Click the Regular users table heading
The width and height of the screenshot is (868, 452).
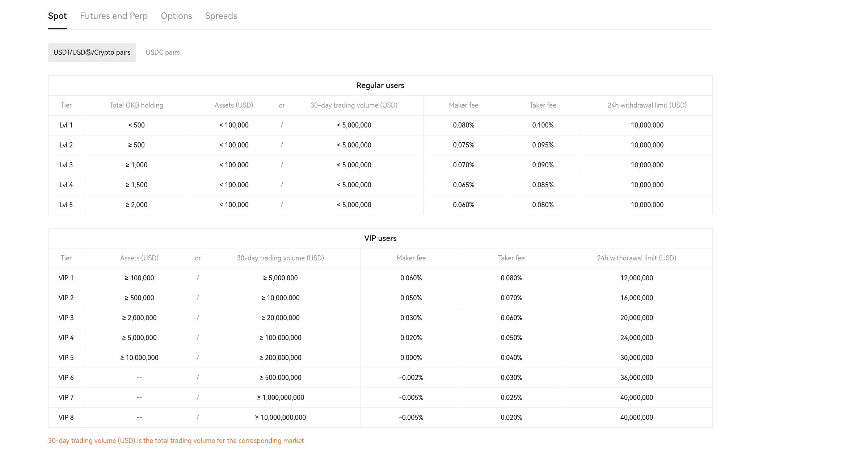click(x=380, y=85)
